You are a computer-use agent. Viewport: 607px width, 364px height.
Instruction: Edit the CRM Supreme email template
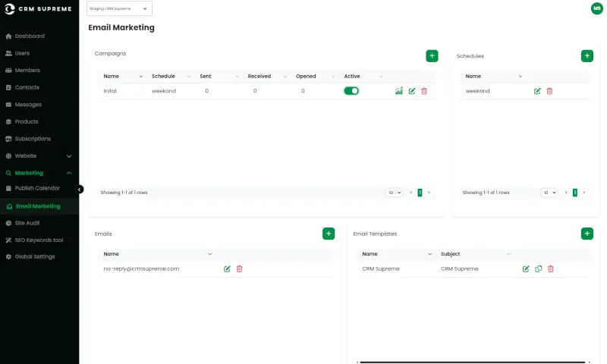click(x=525, y=269)
